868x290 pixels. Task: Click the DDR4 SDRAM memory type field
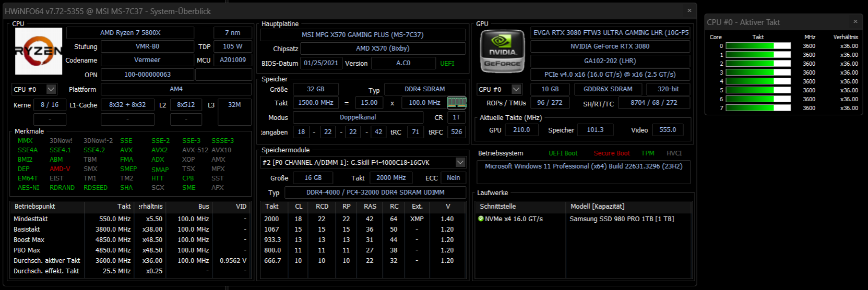pyautogui.click(x=425, y=89)
